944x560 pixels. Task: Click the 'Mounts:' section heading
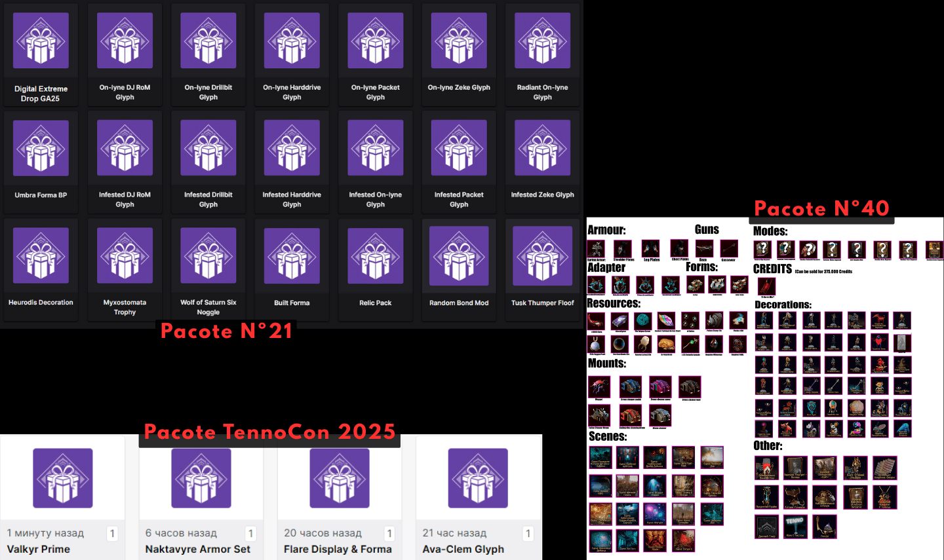[607, 363]
